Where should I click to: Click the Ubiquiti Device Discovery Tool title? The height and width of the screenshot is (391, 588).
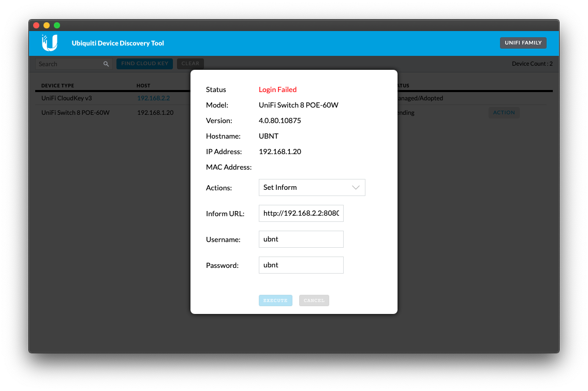click(117, 43)
